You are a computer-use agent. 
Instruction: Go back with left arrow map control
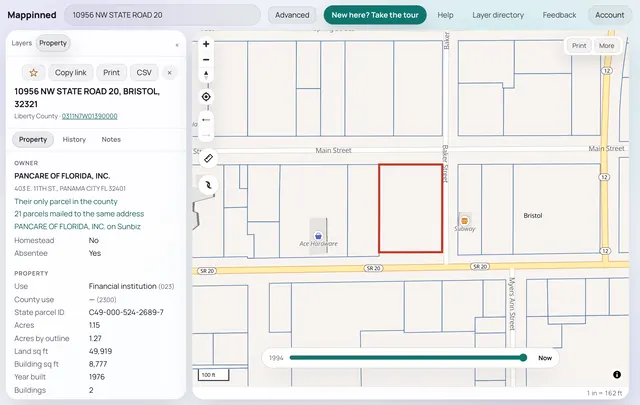(206, 120)
